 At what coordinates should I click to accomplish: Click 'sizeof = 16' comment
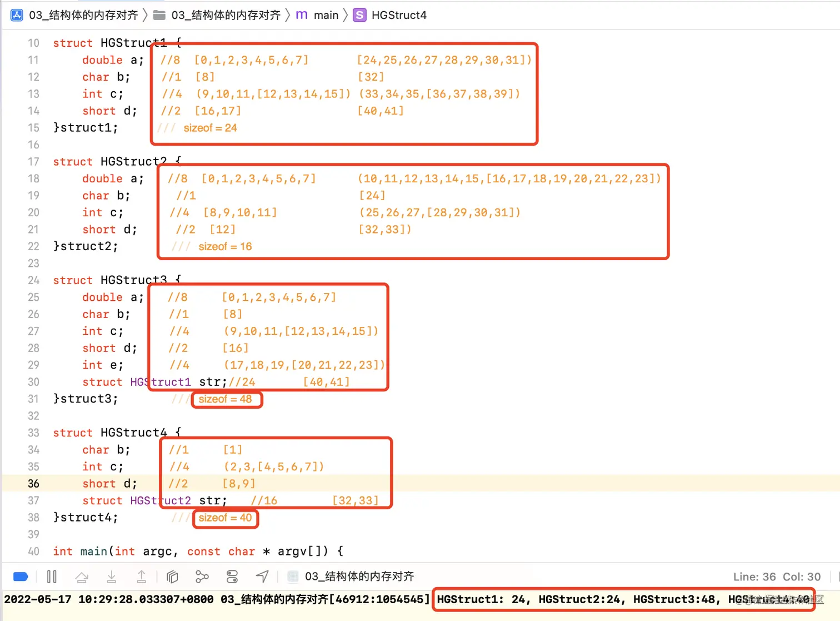click(x=225, y=246)
